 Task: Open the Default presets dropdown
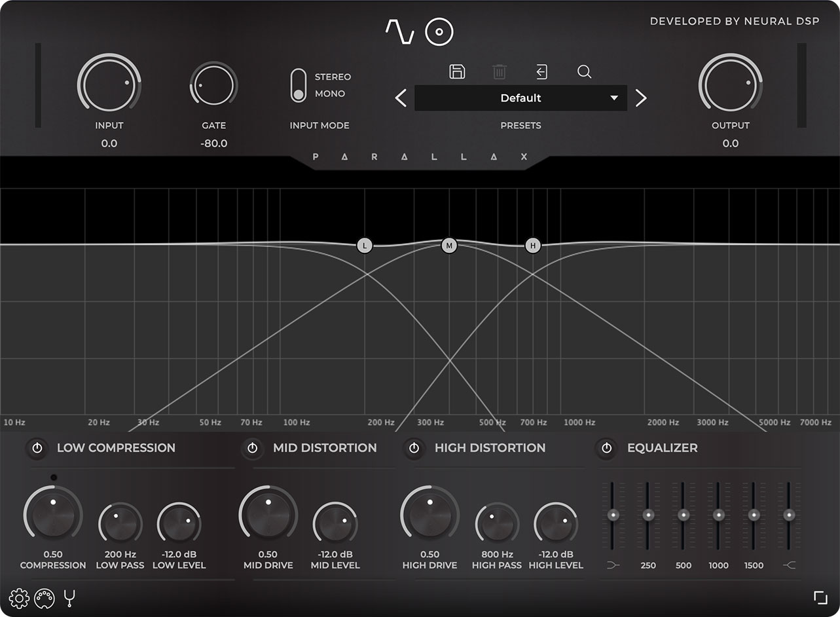520,98
